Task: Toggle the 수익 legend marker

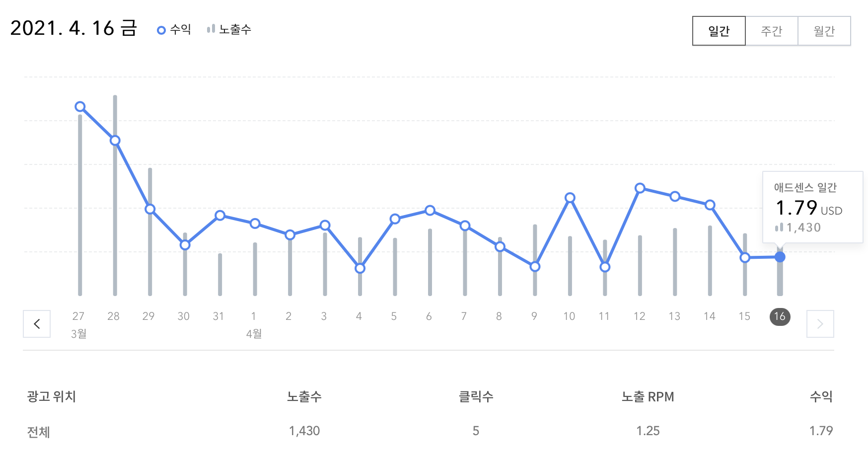Action: coord(161,30)
